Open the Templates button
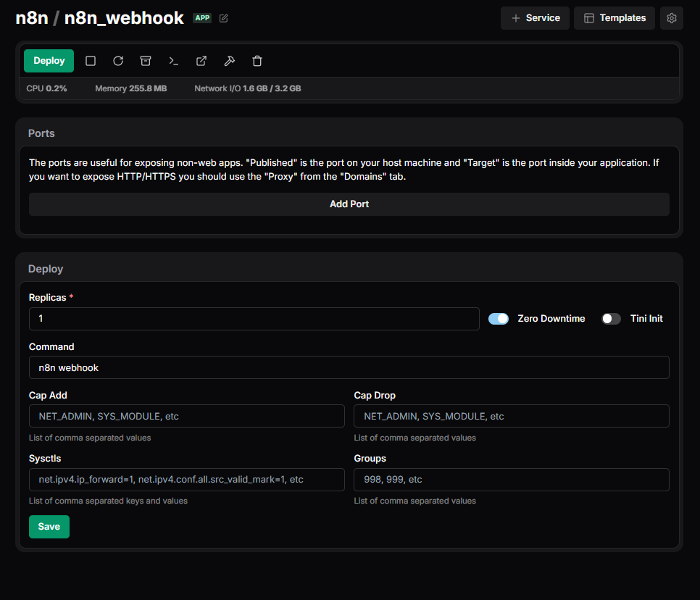 coord(614,18)
